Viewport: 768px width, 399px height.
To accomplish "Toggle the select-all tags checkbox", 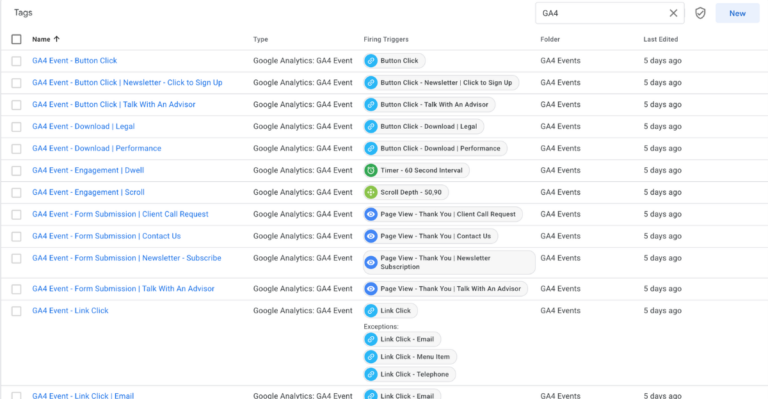I will click(16, 39).
